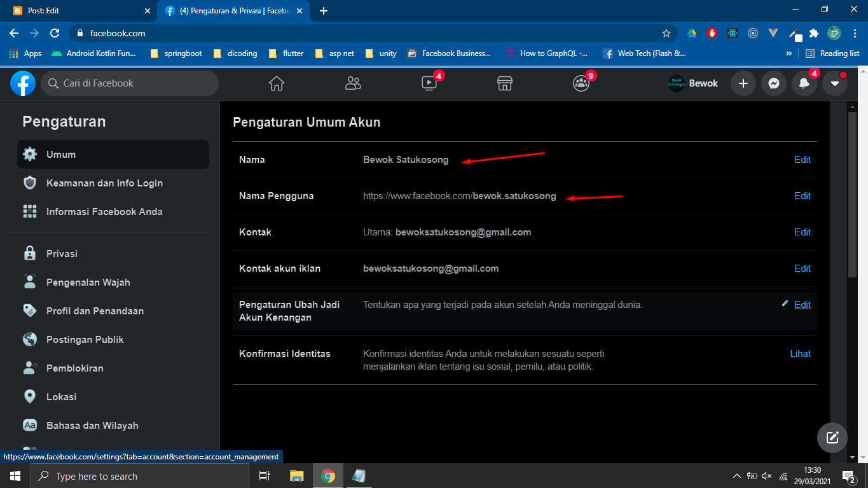The height and width of the screenshot is (488, 868).
Task: Open the dicoding bookmark folder
Action: pyautogui.click(x=235, y=53)
